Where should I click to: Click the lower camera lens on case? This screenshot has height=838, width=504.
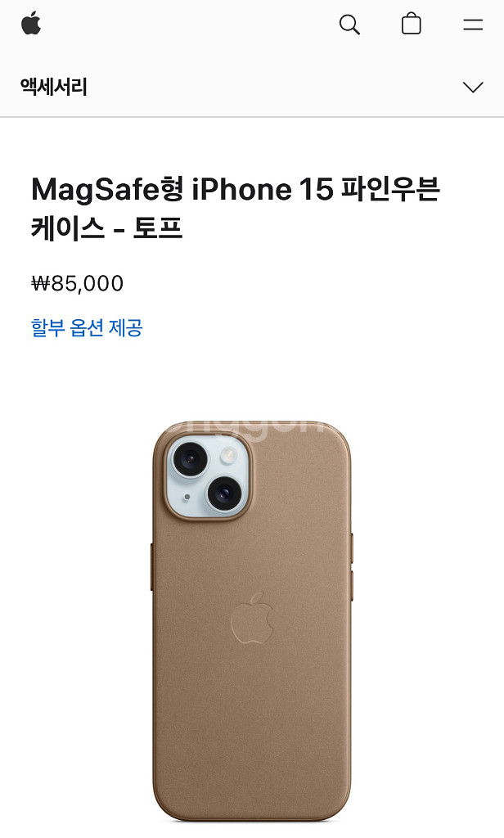(223, 492)
